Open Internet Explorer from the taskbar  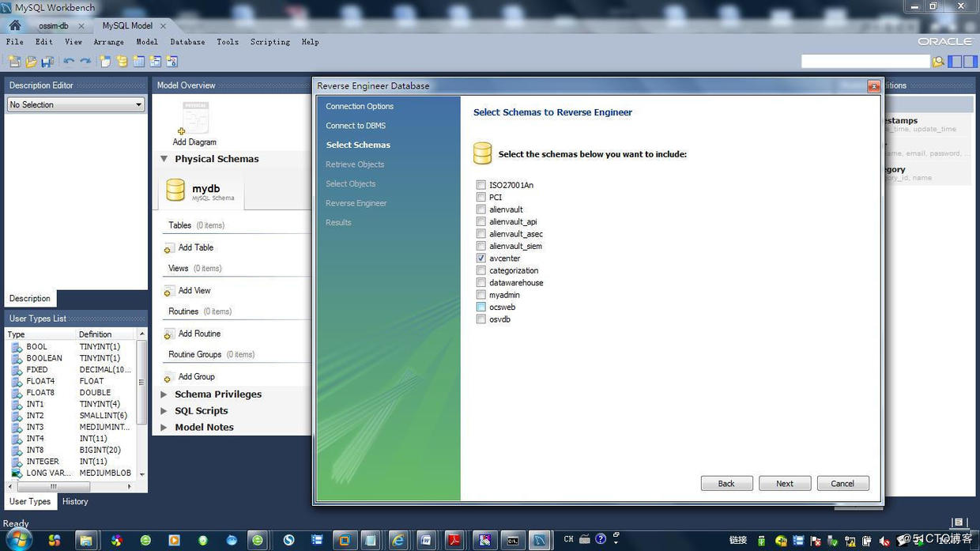pyautogui.click(x=398, y=540)
